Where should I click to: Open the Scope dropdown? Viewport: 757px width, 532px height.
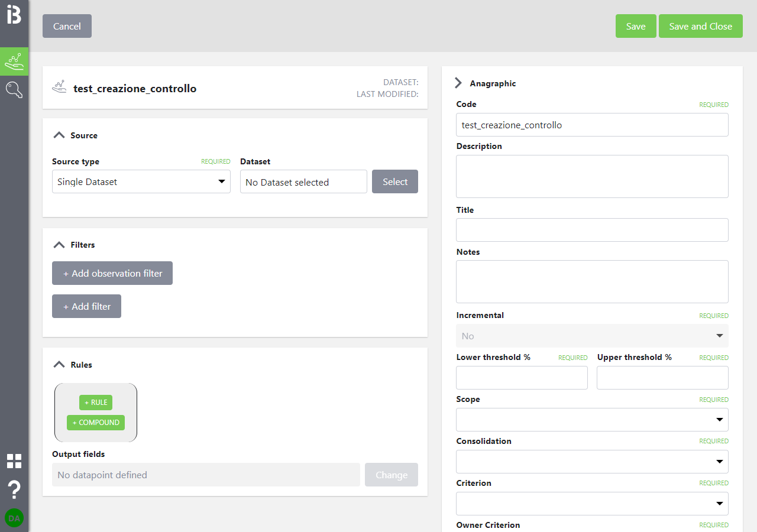(592, 420)
